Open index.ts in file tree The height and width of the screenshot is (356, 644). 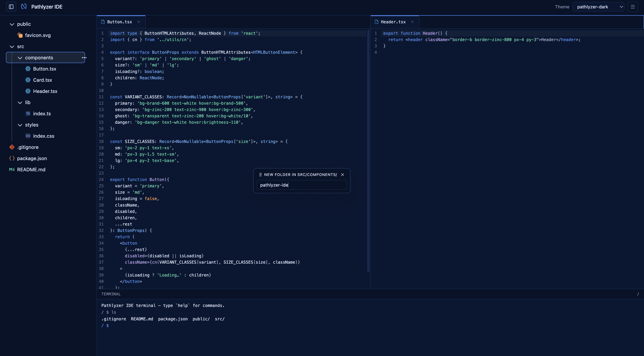point(42,114)
